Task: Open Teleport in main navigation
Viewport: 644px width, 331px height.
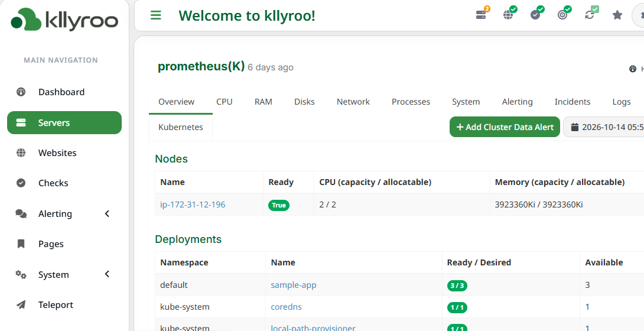Action: click(x=56, y=305)
